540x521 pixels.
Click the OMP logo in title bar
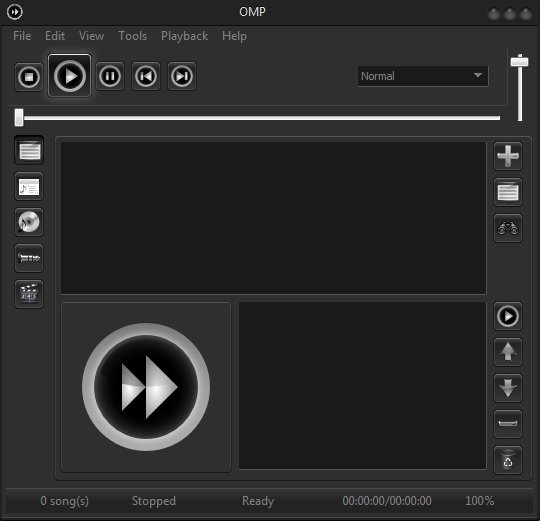click(15, 12)
